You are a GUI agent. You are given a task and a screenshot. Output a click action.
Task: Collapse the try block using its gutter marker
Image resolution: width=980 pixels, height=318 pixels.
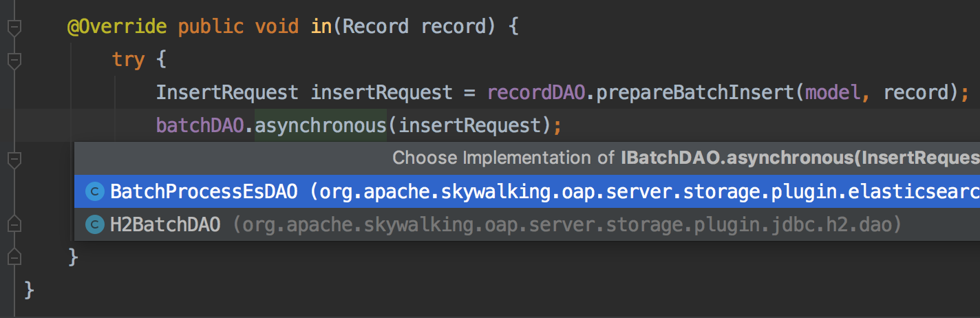pyautogui.click(x=14, y=60)
